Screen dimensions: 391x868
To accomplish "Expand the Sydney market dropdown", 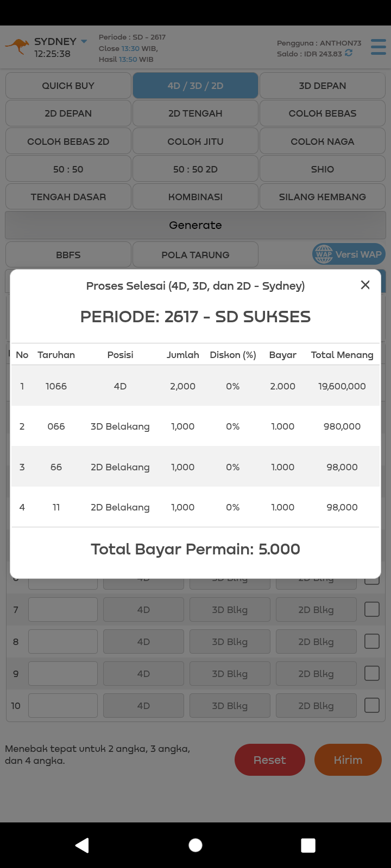I will coord(84,41).
